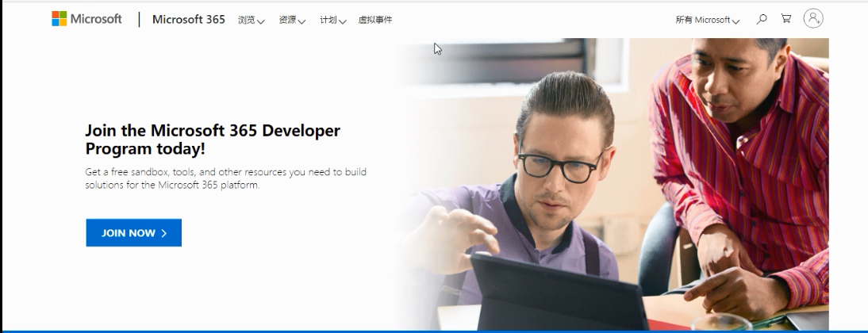This screenshot has width=868, height=333.
Task: Click the Microsoft logo
Action: coord(87,19)
